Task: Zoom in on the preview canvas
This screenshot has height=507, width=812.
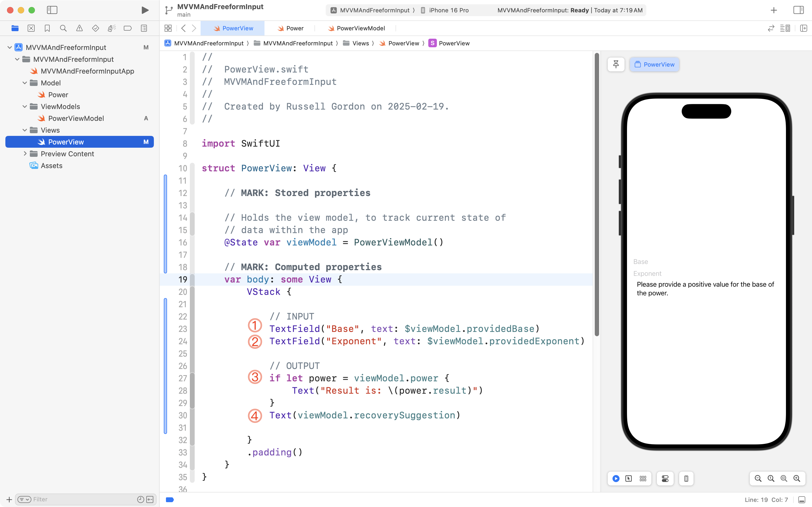Action: coord(797,479)
